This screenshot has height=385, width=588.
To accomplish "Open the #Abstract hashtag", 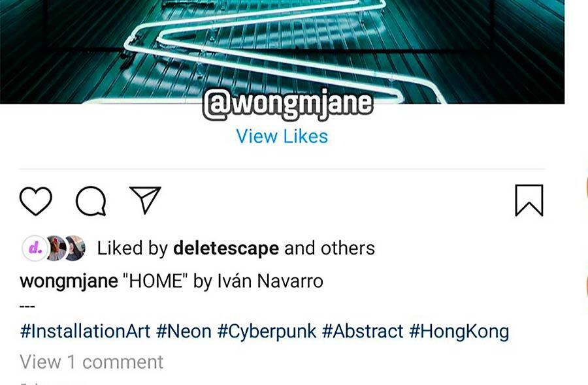I will point(363,331).
